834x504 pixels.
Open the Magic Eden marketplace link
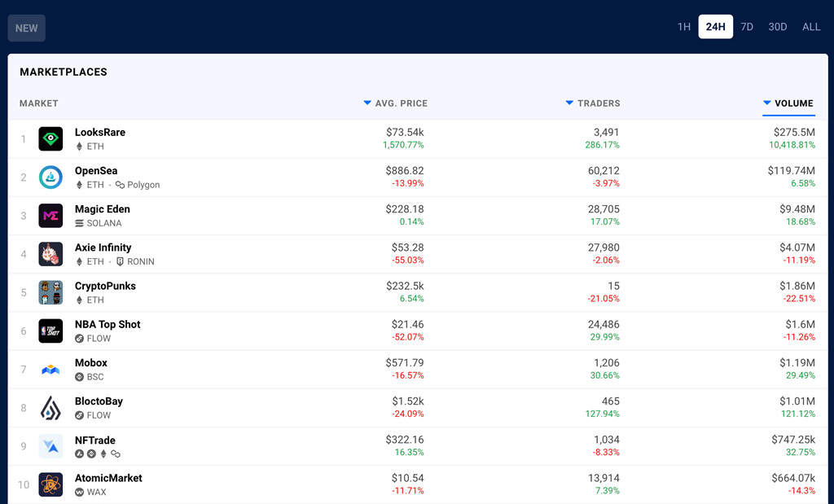pos(102,209)
